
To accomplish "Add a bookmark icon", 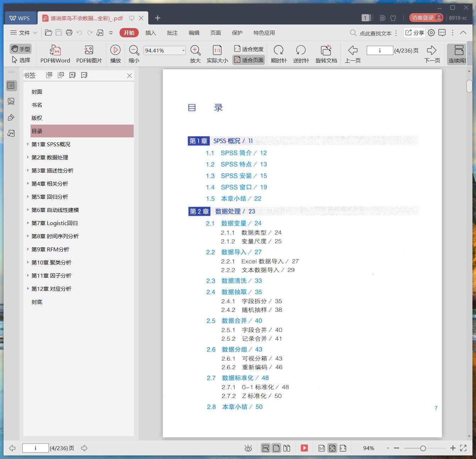I will [73, 75].
